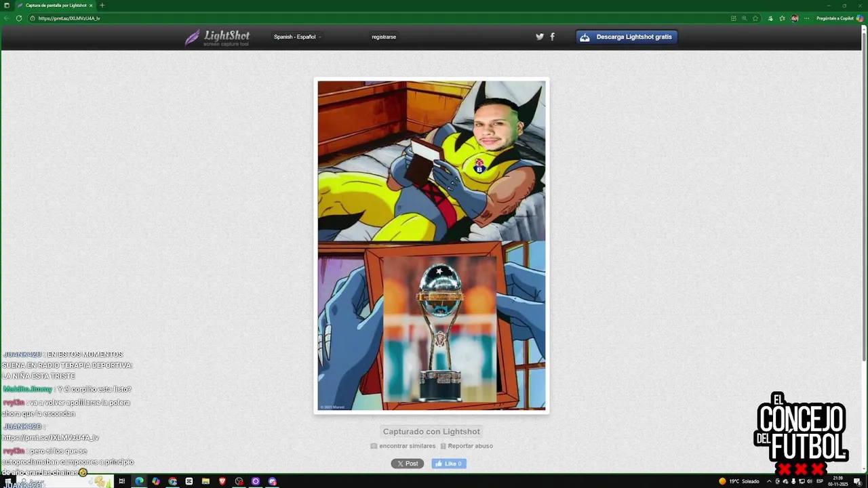Open File Explorer from the taskbar

(205, 481)
